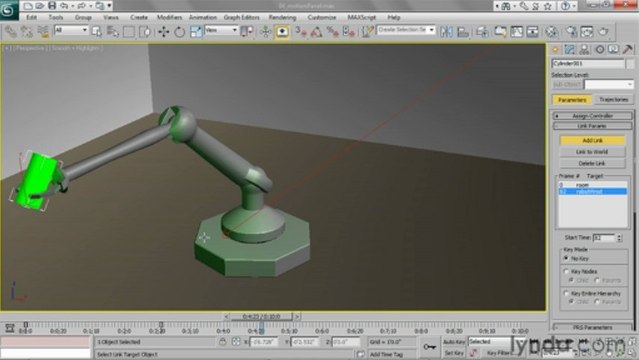Screen dimensions: 639x360
Task: Collapse the Link Params rollout
Action: point(592,126)
